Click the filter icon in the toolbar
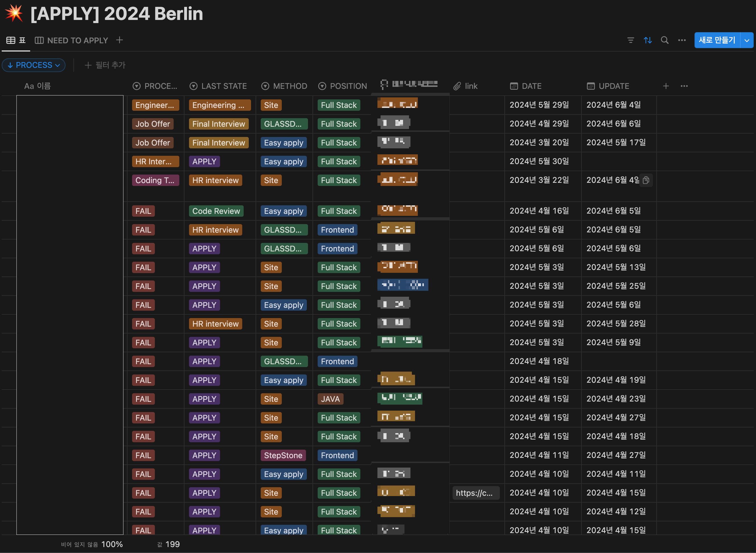The height and width of the screenshot is (553, 756). (x=630, y=40)
